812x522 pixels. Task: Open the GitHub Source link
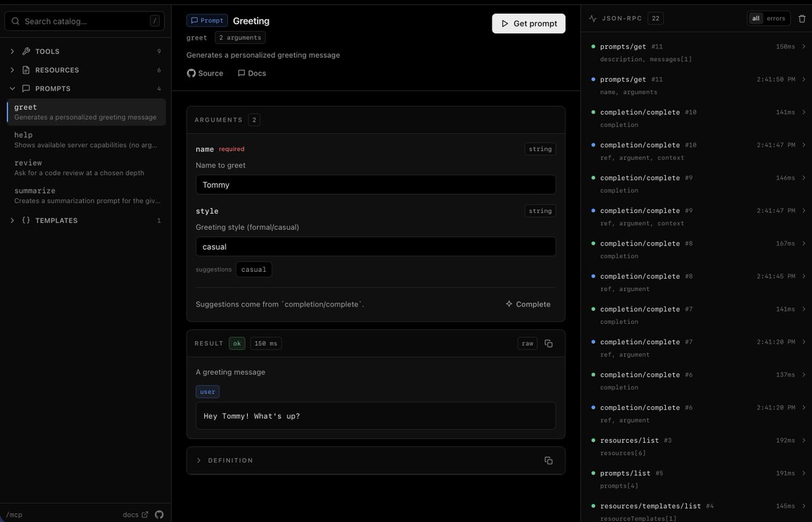tap(205, 73)
